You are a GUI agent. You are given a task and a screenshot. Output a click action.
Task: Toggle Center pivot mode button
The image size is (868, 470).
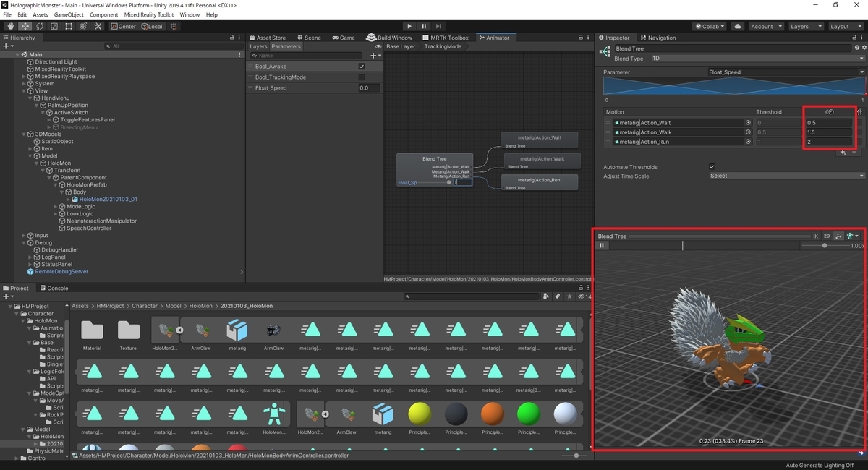[123, 26]
